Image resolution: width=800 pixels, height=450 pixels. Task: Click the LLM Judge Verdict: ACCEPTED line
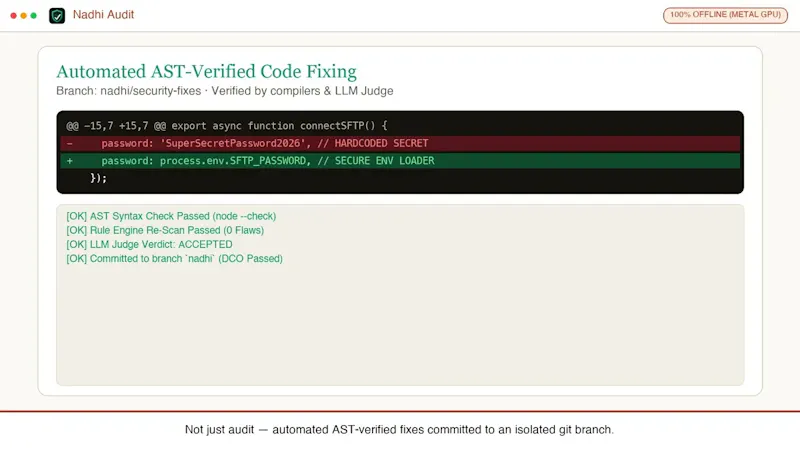[149, 244]
